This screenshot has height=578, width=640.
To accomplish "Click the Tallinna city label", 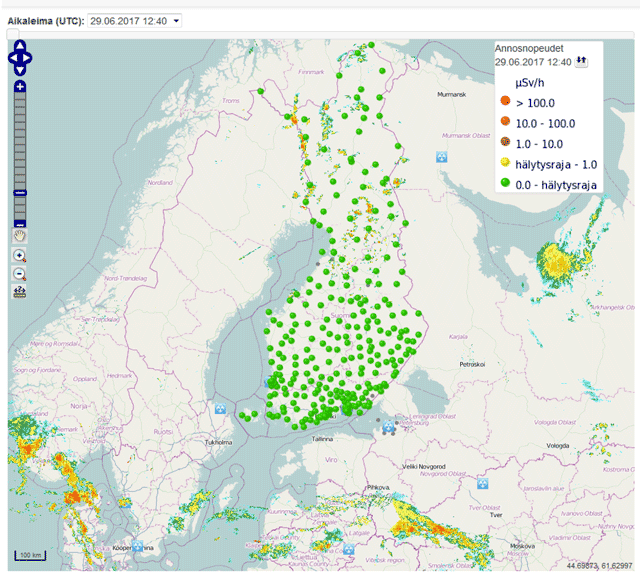I will coord(323,438).
